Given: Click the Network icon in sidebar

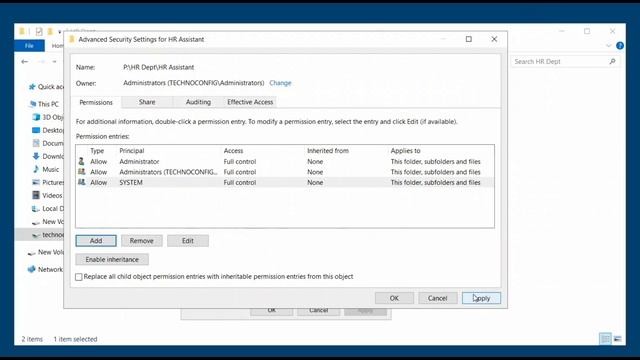Looking at the screenshot, I should pyautogui.click(x=31, y=269).
